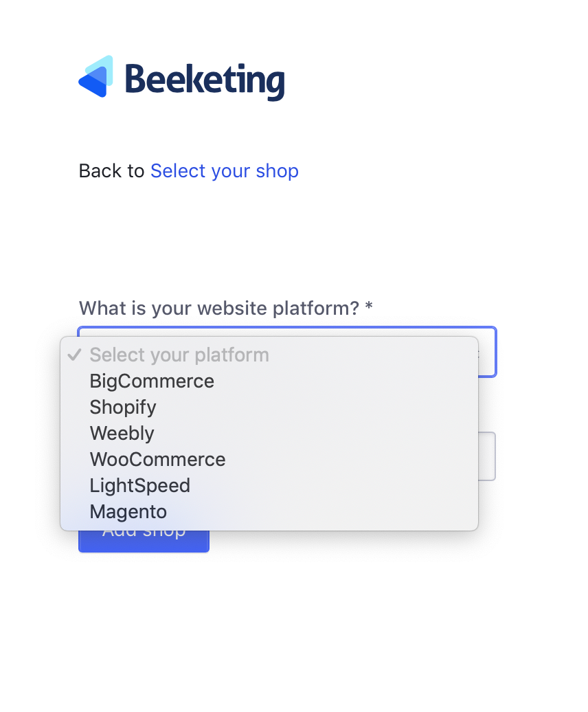Click the required asterisk next to the question
588x712 pixels.
pos(366,308)
